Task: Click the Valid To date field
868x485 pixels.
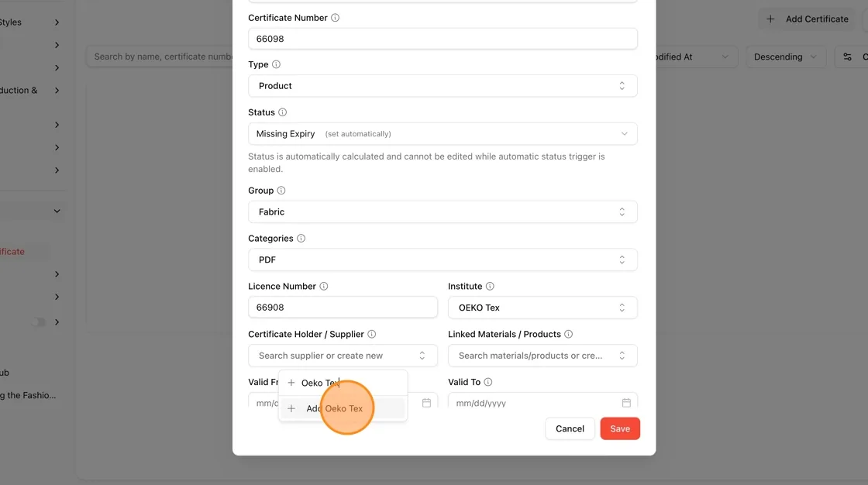Action: point(542,401)
